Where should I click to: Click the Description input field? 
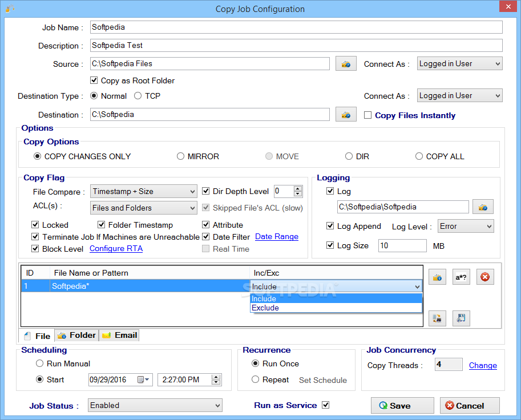pyautogui.click(x=296, y=45)
